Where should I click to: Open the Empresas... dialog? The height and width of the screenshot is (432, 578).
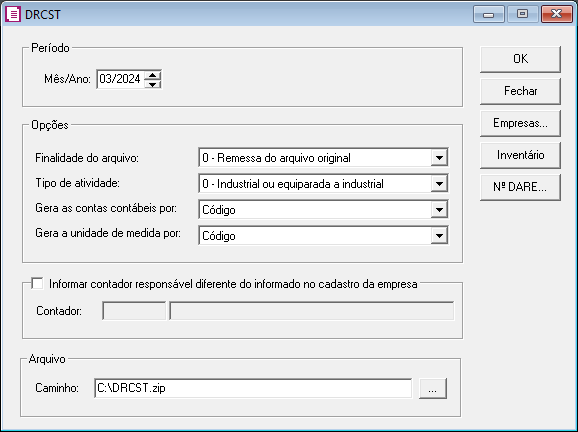(520, 123)
